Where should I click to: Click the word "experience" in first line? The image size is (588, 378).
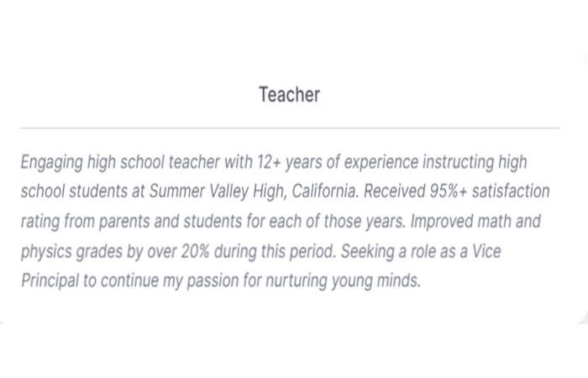pos(381,163)
